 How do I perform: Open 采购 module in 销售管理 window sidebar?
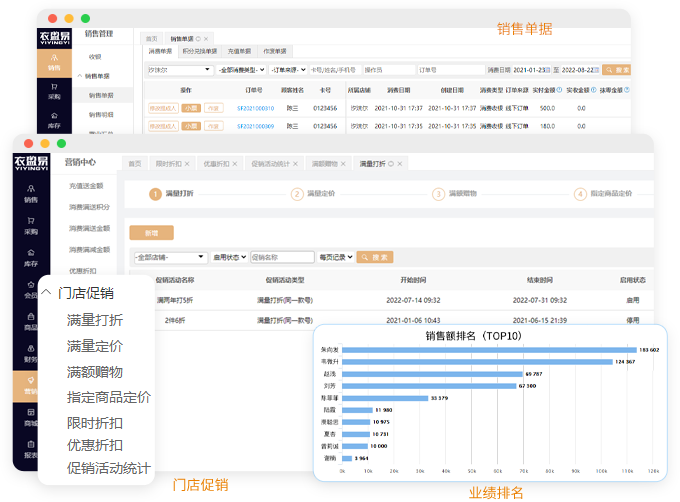pyautogui.click(x=54, y=91)
